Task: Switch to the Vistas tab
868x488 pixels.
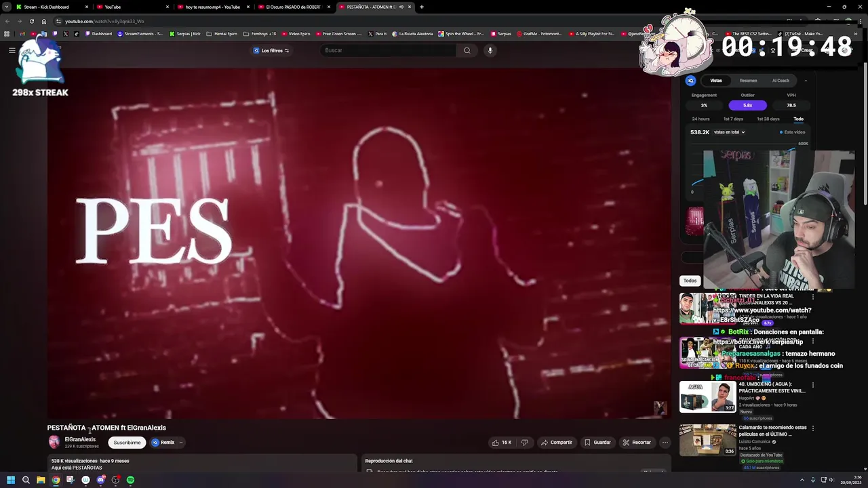Action: click(716, 81)
